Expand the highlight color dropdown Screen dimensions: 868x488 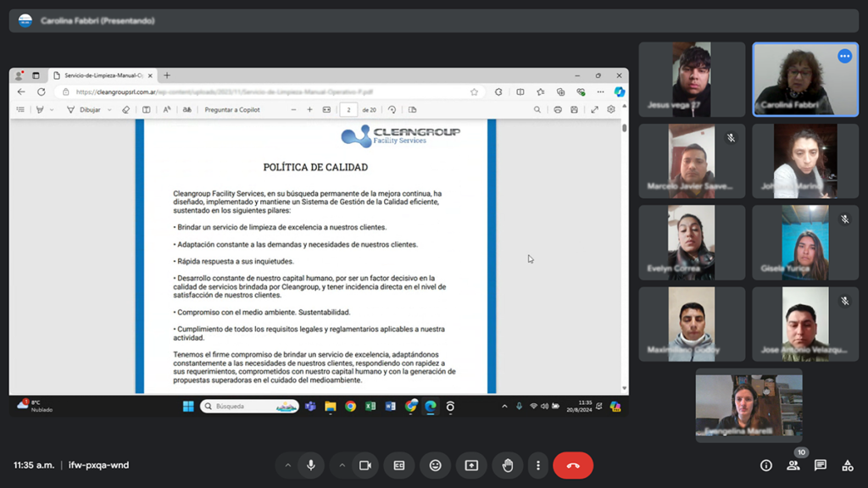[52, 109]
